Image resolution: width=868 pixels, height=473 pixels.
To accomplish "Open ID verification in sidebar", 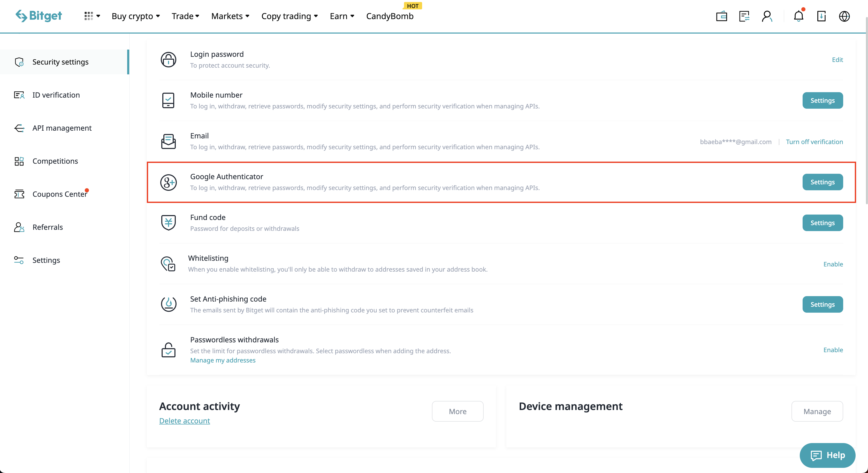I will (x=56, y=95).
